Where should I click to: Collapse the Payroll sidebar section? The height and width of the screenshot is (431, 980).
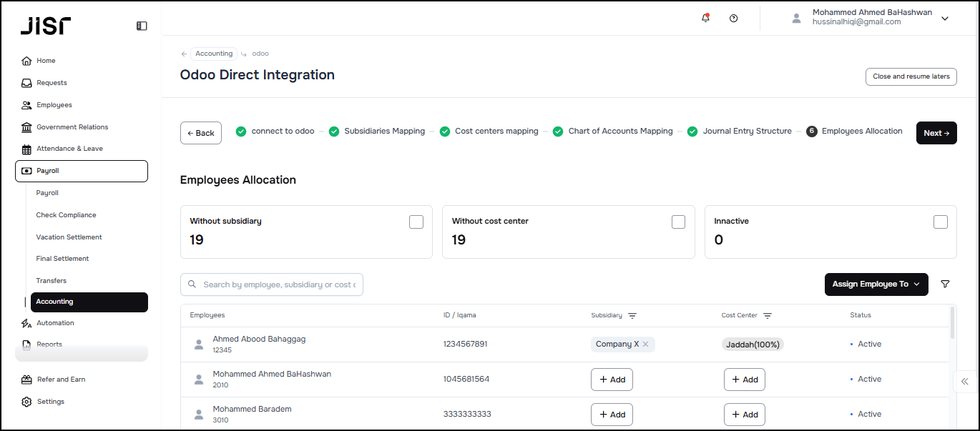82,172
